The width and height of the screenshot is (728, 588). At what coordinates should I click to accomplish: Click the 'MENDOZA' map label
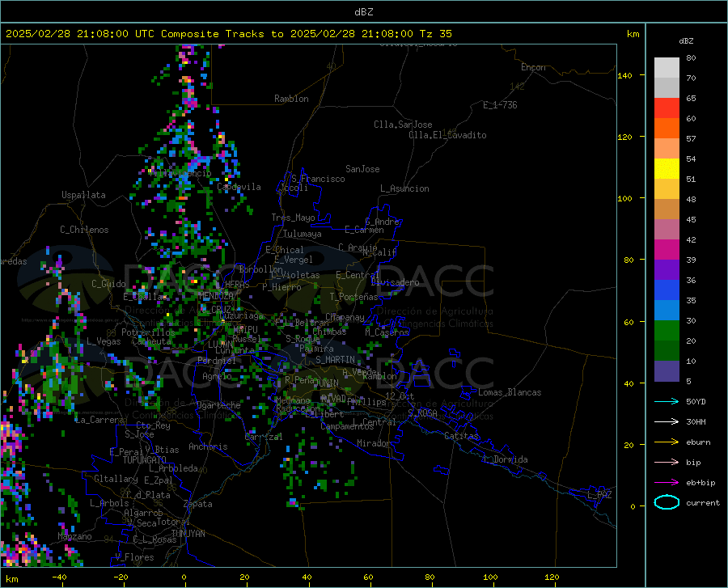[215, 295]
